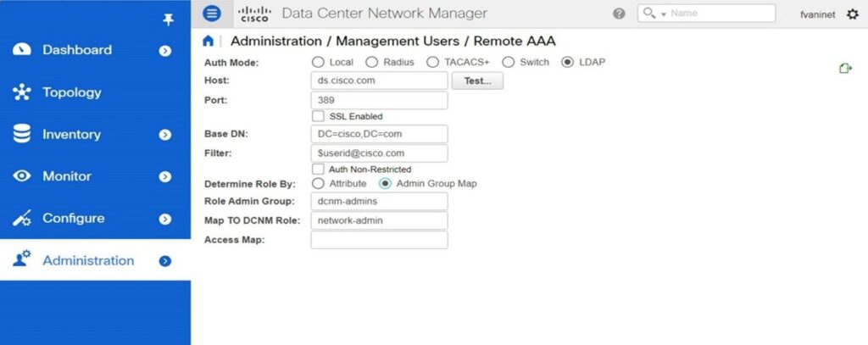Click the Role Admin Group field
The width and height of the screenshot is (868, 345).
click(379, 202)
